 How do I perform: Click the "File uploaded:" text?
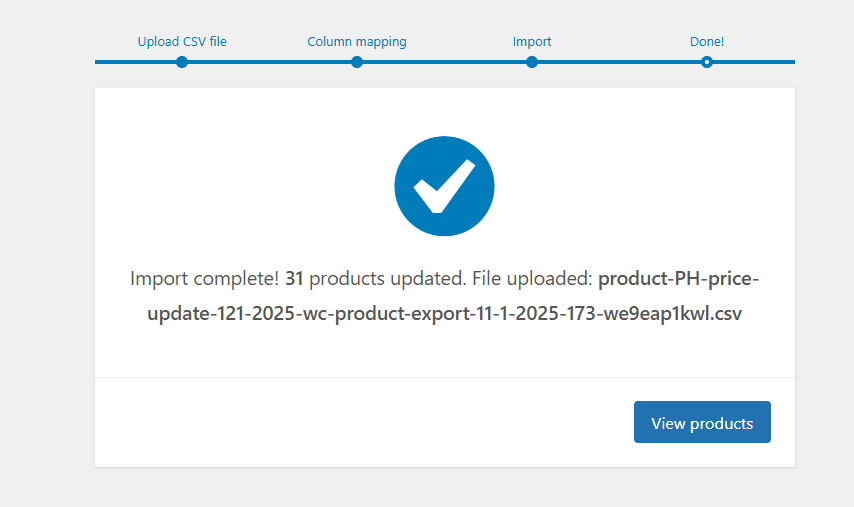click(x=532, y=279)
